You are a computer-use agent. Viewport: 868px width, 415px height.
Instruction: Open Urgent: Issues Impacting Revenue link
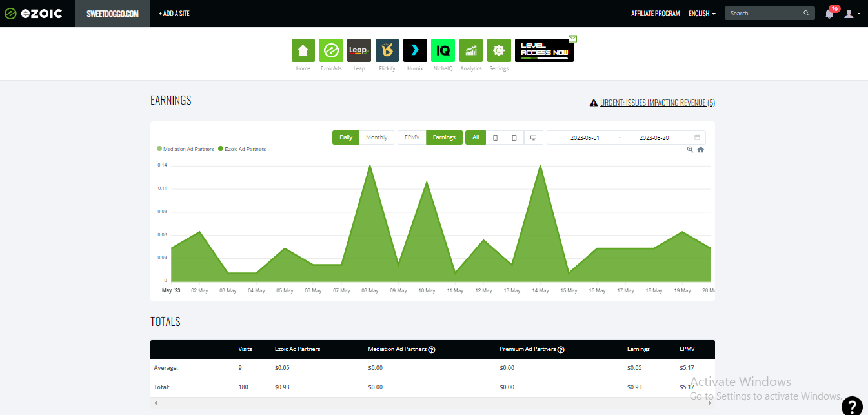click(658, 103)
